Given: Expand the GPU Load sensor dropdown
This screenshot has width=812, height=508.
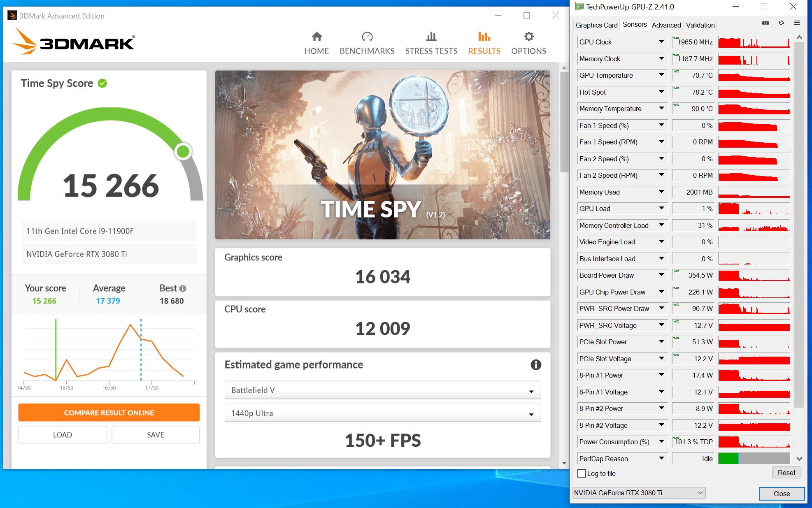Looking at the screenshot, I should tap(661, 209).
